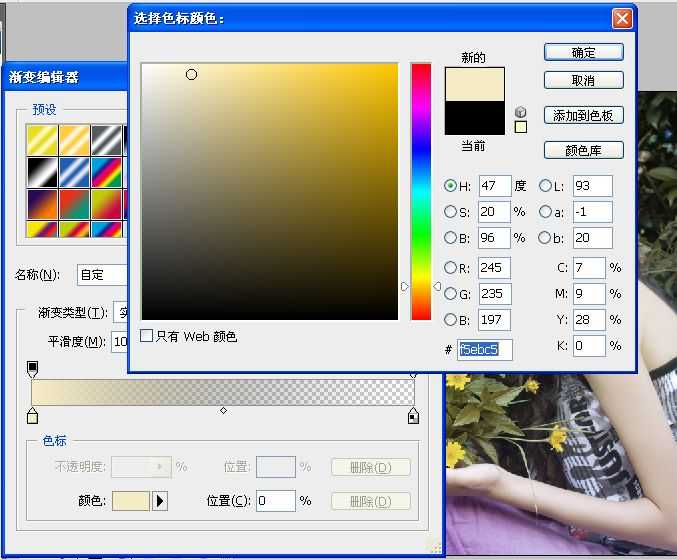Click the R value field showing 245
This screenshot has width=677, height=559.
point(495,268)
